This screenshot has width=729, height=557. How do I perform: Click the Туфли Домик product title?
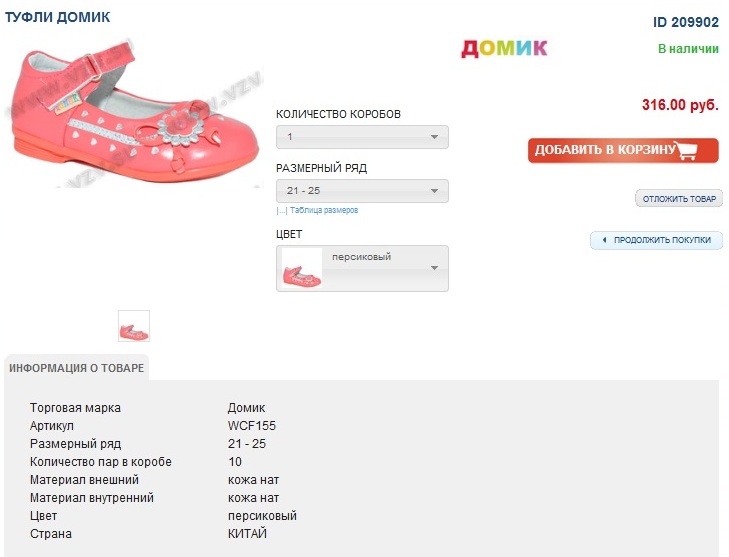pos(58,17)
